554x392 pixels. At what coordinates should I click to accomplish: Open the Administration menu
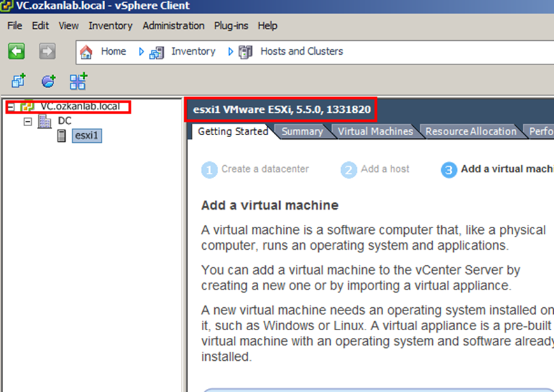coord(173,25)
